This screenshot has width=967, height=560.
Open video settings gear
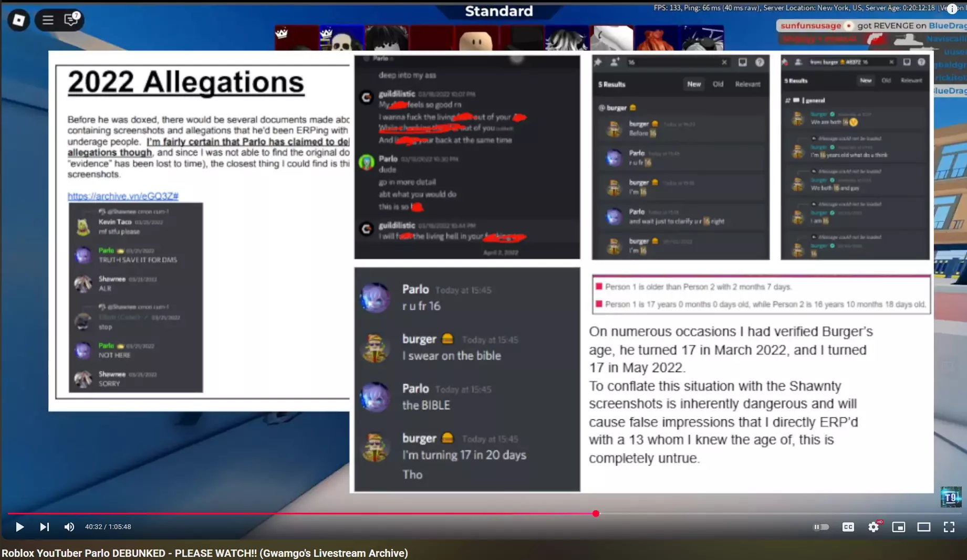click(874, 527)
